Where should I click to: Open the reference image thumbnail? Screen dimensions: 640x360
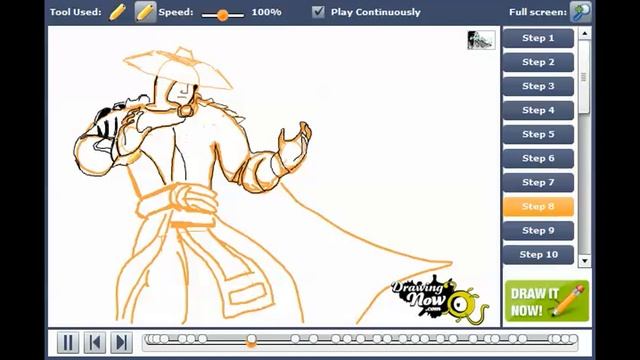pos(481,40)
